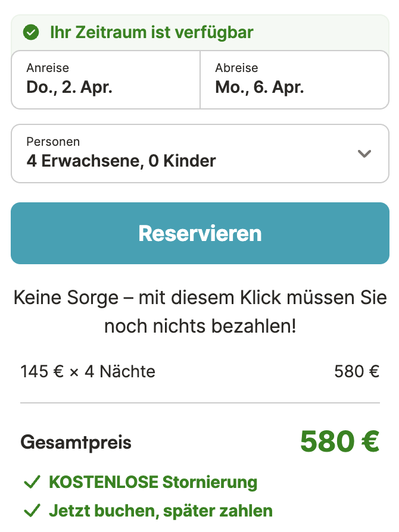Click the Gesamtpreis total of 580 €
Screen dimensions: 399x532
coord(339,442)
